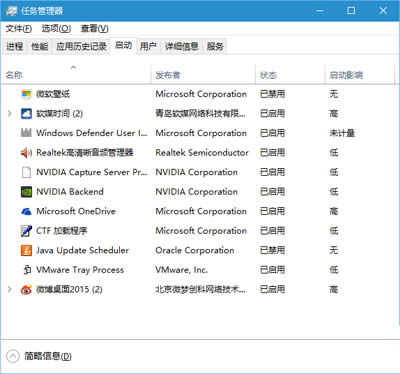Click the NVIDIA Backend green icon

pos(26,192)
